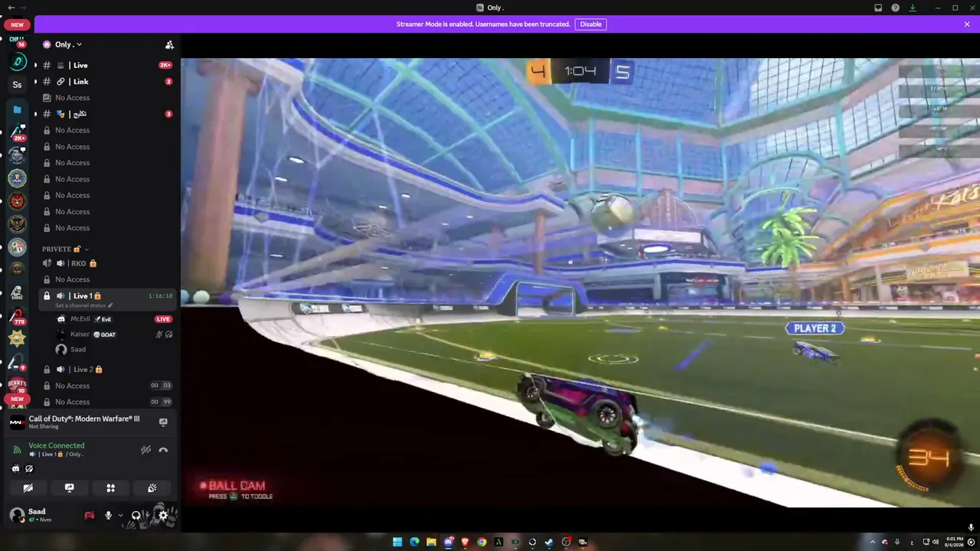This screenshot has height=551, width=980.
Task: Click the share your screen button
Action: tap(69, 488)
